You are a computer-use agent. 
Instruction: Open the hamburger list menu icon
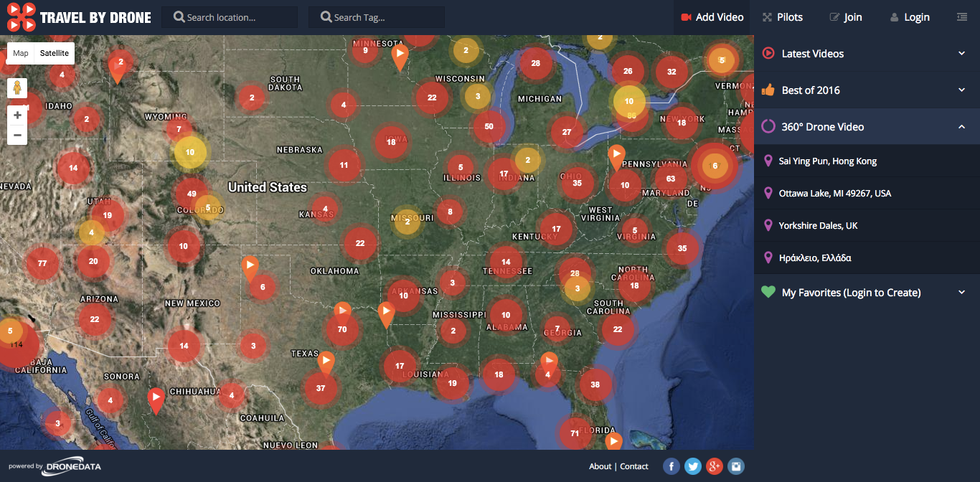tap(962, 17)
